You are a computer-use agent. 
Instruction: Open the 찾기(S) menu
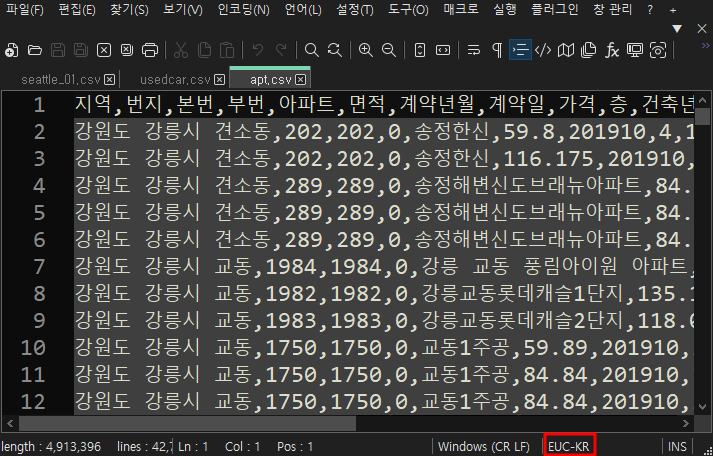[129, 10]
